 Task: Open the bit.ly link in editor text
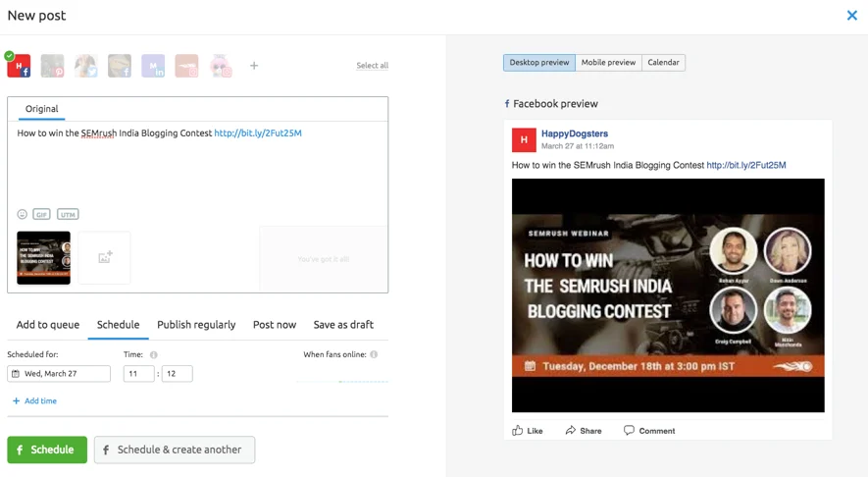(258, 132)
